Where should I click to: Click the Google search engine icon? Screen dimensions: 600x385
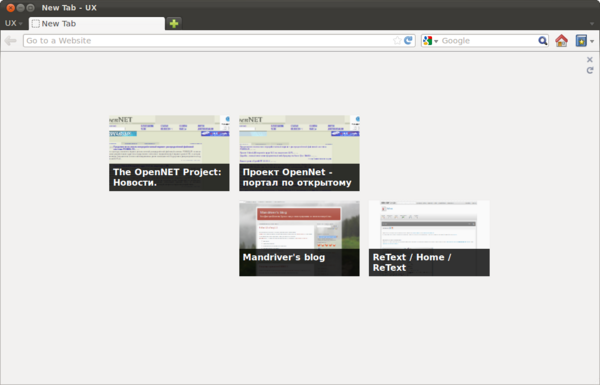(428, 41)
